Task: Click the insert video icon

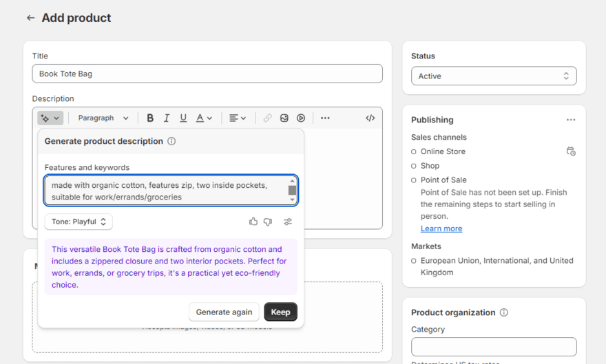Action: [301, 118]
